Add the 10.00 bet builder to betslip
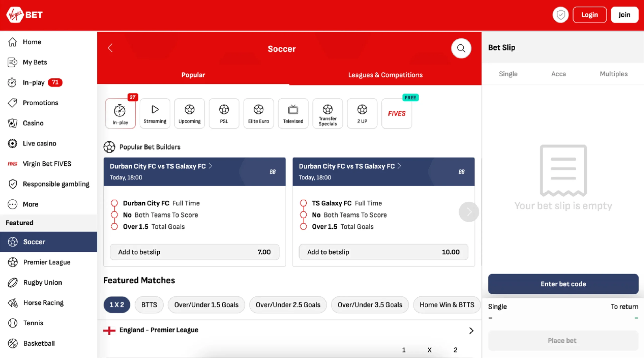The height and width of the screenshot is (358, 644). [383, 252]
